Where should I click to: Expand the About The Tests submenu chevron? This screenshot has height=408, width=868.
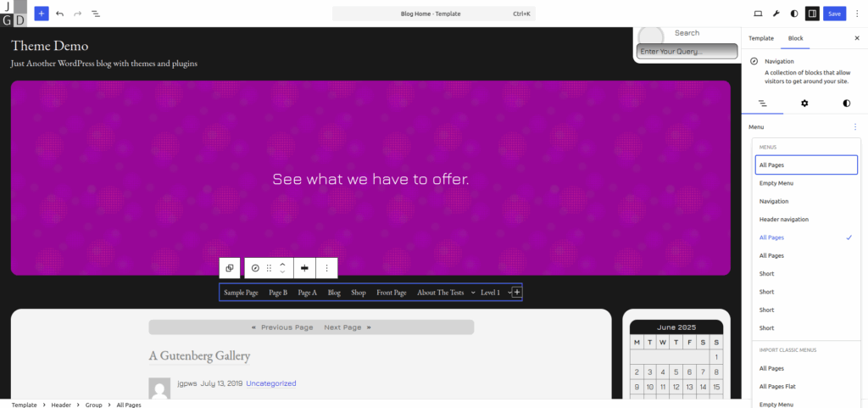click(x=473, y=293)
